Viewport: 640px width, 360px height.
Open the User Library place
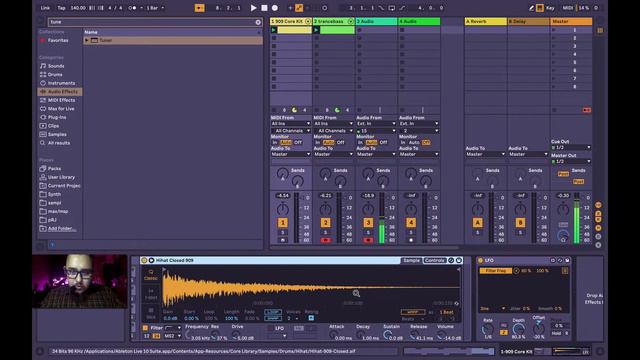pos(61,177)
